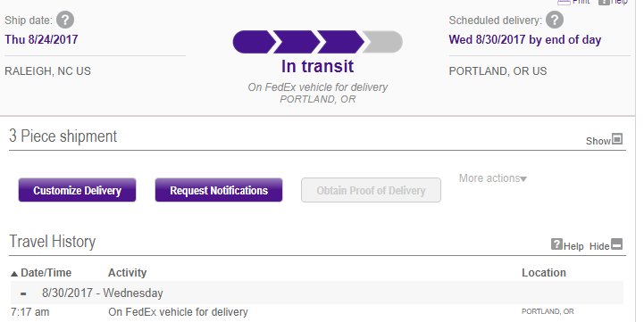Click the Hide minus icon in Travel History
This screenshot has width=644, height=322.
(x=617, y=244)
